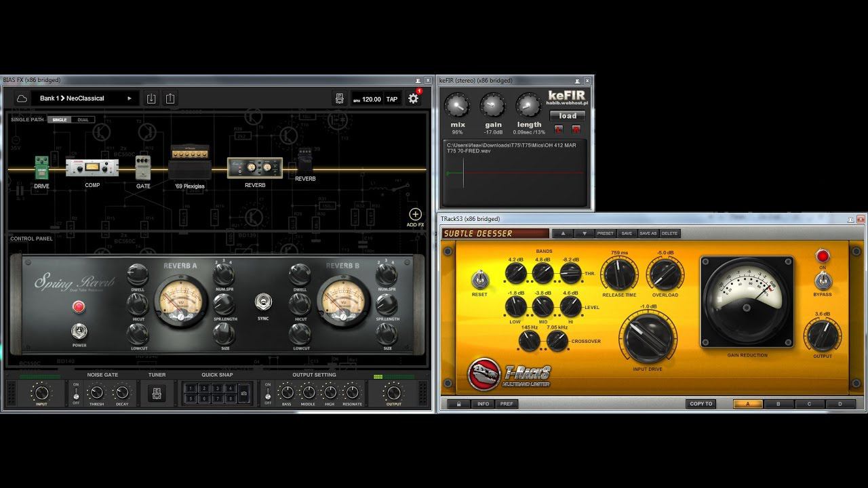
Task: Select SINGLE signal path mode
Action: (x=60, y=120)
